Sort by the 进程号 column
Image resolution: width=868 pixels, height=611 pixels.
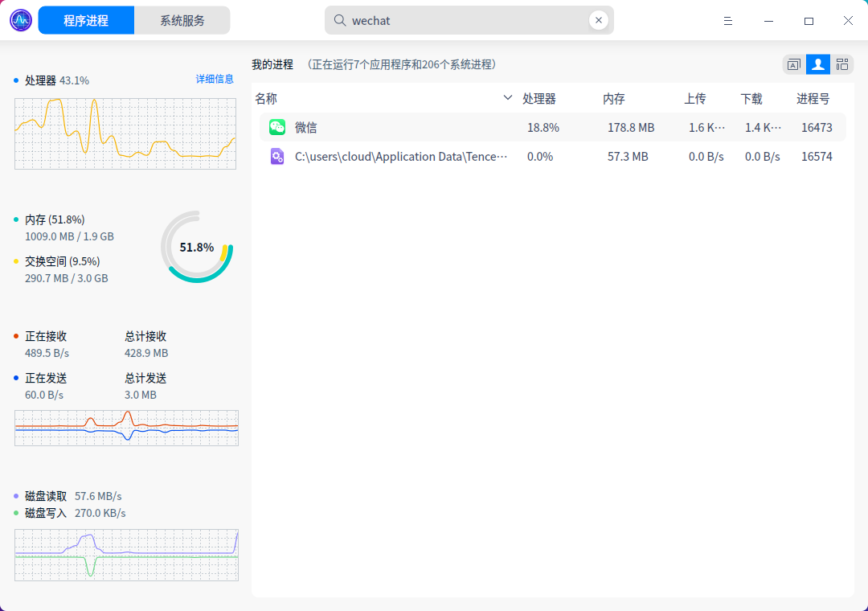[x=812, y=98]
